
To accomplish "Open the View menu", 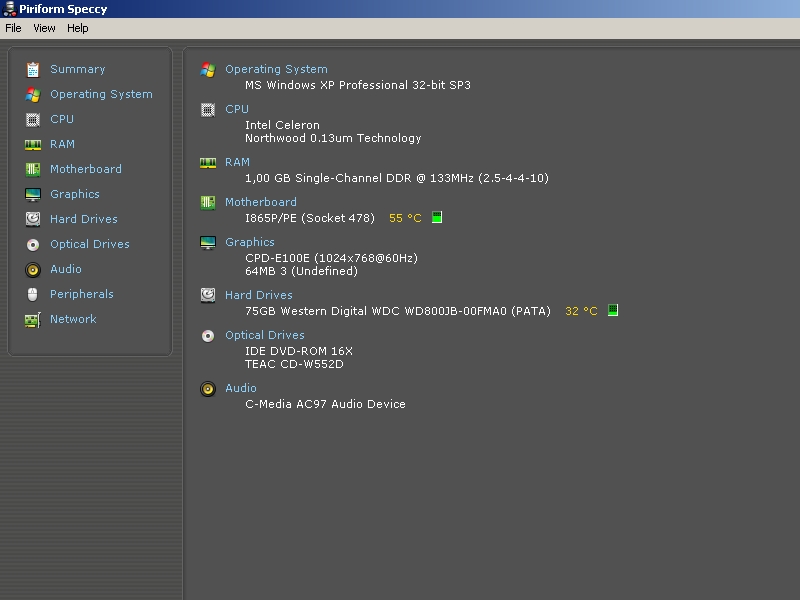I will pyautogui.click(x=44, y=28).
